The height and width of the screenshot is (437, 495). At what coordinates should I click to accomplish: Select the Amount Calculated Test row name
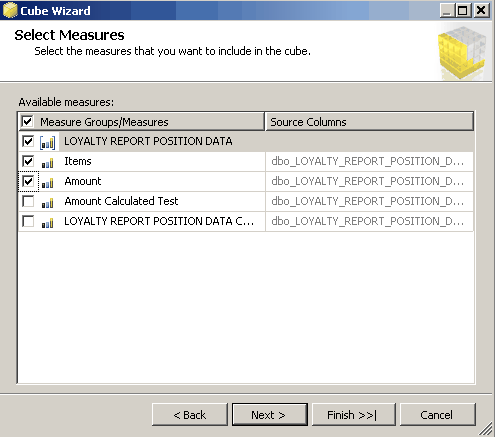coord(121,201)
